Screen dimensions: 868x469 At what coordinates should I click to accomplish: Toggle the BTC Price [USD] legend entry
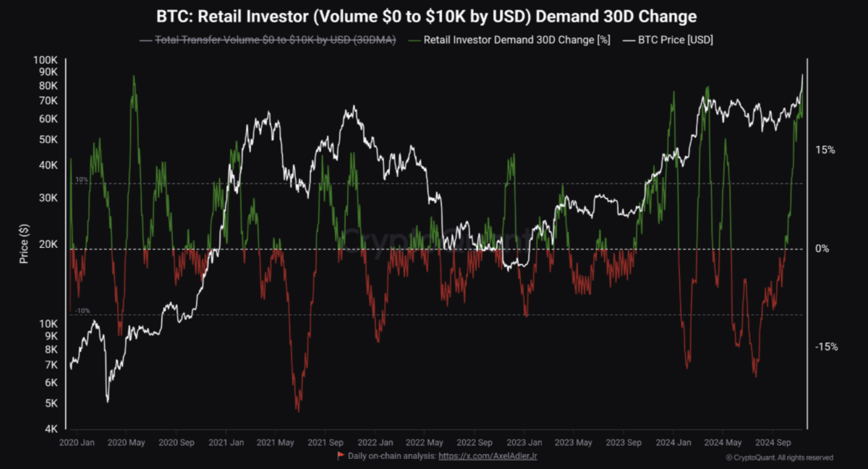click(674, 40)
